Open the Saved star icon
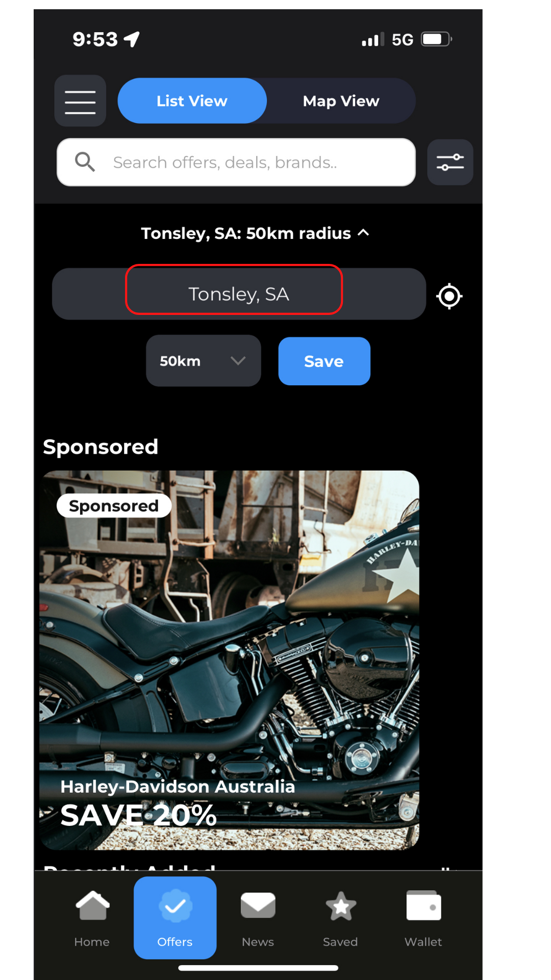The height and width of the screenshot is (980, 551). pos(340,906)
